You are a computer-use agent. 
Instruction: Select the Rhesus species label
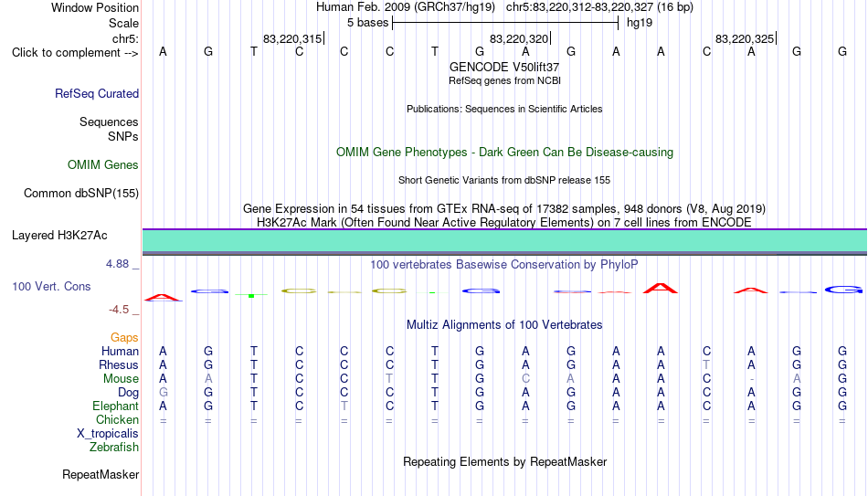point(119,364)
